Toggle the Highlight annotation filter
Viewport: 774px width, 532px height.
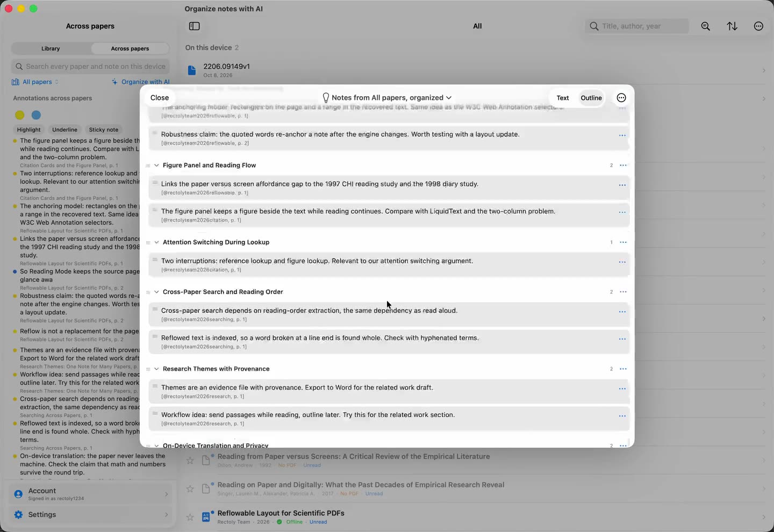(x=28, y=130)
